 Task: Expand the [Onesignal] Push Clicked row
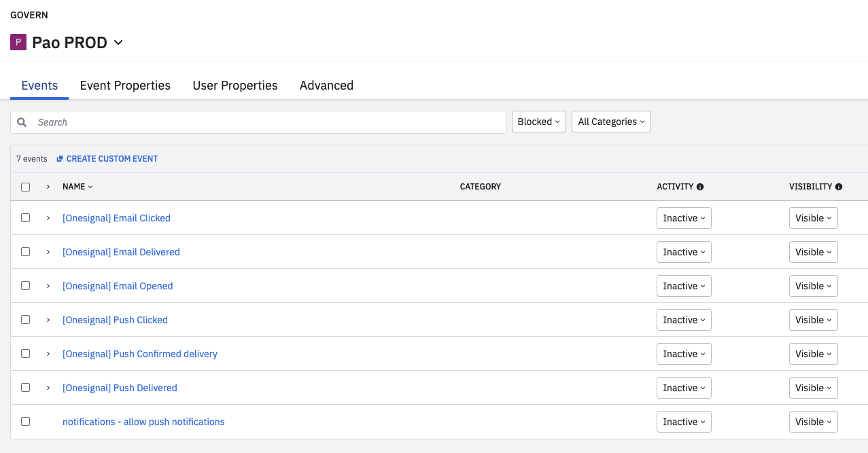48,320
